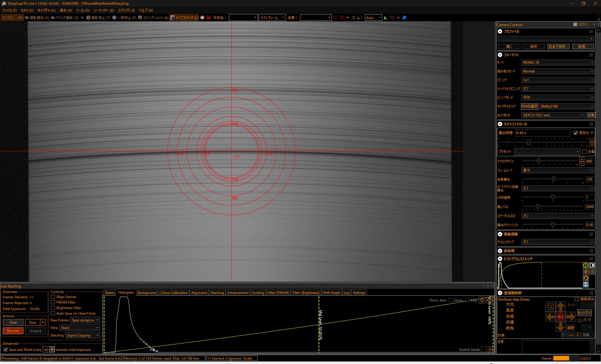
Task: Toggle the 長秒モード checkbox
Action: coord(576,133)
